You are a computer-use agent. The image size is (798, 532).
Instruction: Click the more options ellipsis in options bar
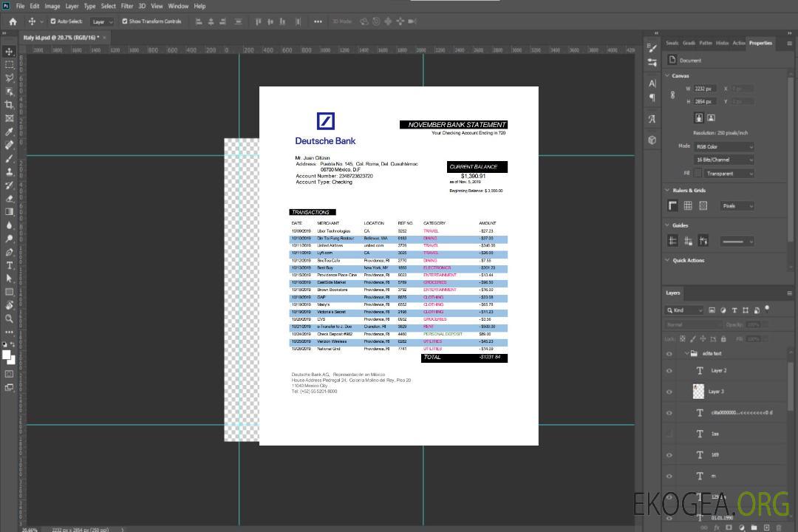point(318,21)
